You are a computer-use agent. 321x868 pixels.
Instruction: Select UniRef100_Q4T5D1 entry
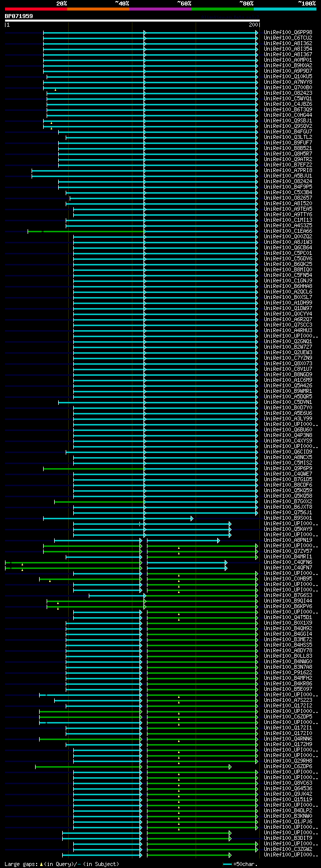point(288,617)
